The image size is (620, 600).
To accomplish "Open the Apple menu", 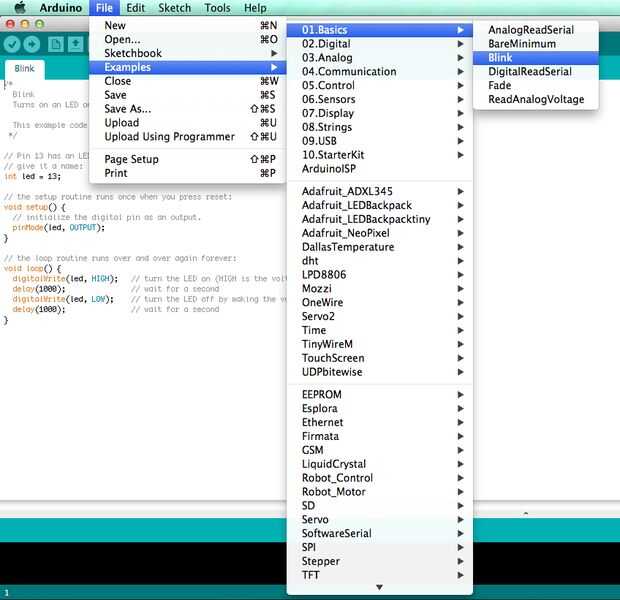I will [x=20, y=8].
